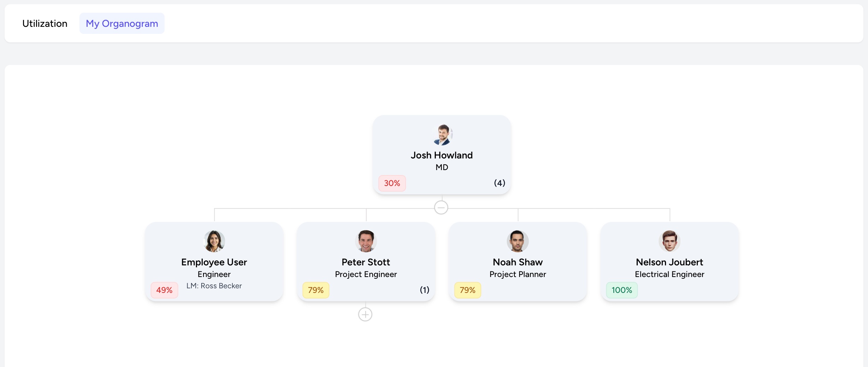Click Josh Howland's 30% utilization badge
The image size is (868, 367).
(x=392, y=183)
